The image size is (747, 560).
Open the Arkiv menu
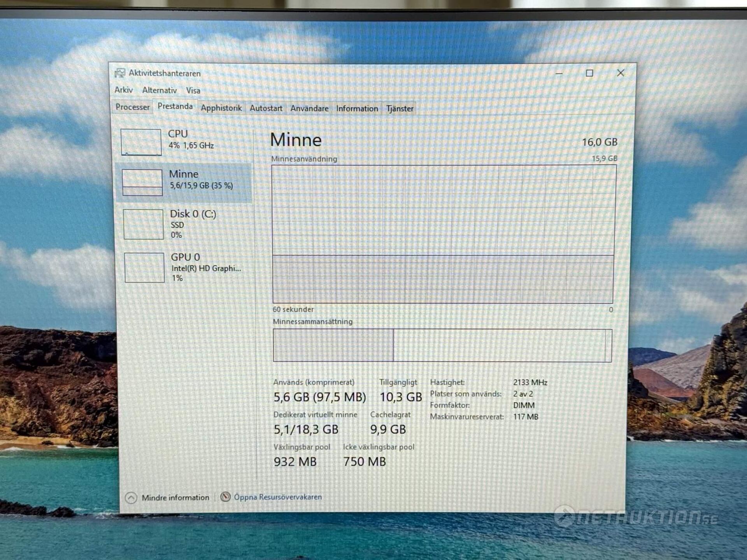pos(123,90)
